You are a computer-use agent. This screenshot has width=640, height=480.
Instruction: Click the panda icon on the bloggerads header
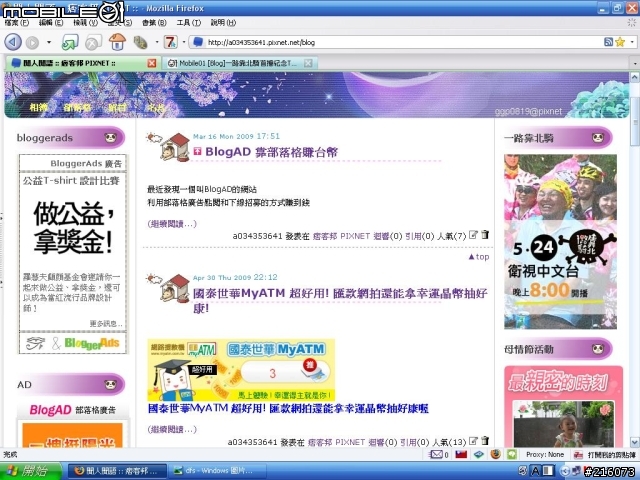[111, 138]
